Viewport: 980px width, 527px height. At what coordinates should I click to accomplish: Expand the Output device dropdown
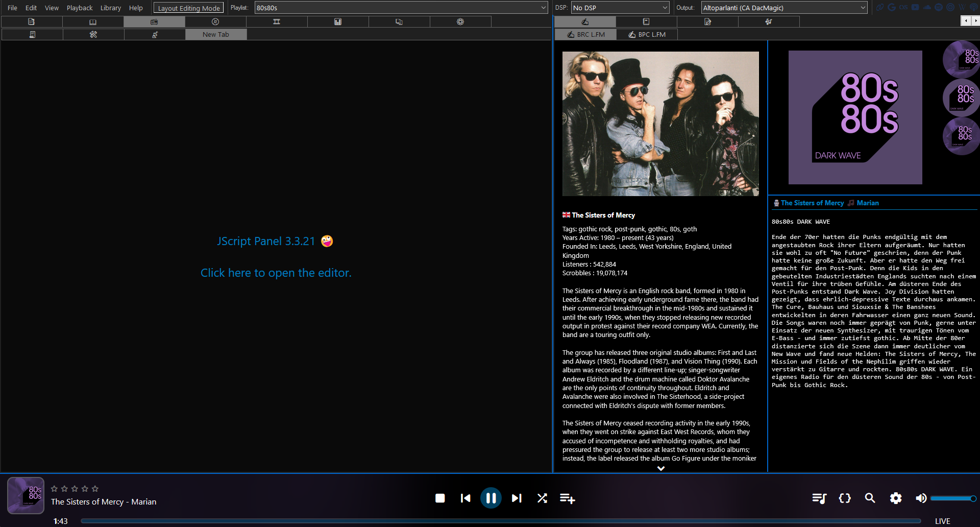[784, 8]
